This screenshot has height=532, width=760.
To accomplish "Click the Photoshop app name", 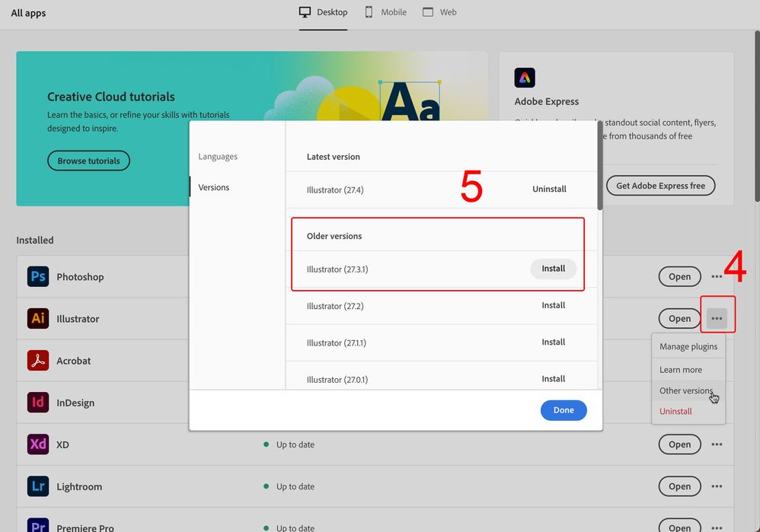I will pos(80,277).
